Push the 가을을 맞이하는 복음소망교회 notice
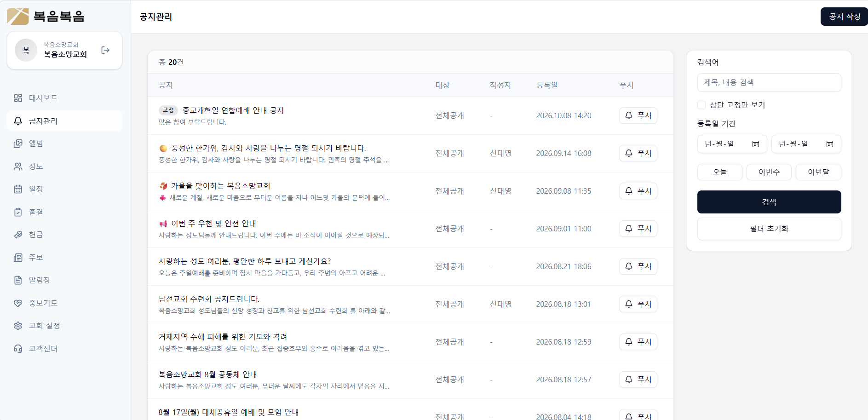 (638, 191)
